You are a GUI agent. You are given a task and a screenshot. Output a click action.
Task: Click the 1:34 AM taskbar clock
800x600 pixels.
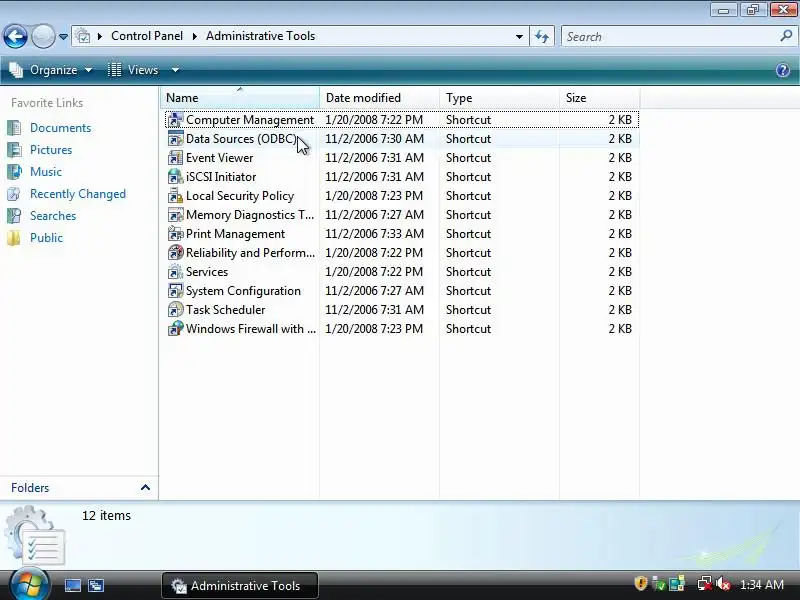pos(761,584)
